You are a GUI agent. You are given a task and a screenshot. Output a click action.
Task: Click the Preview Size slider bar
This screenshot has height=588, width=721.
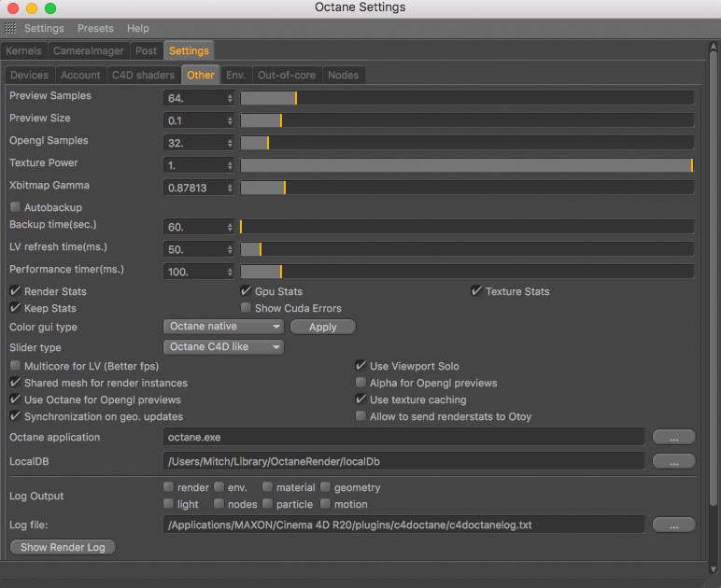467,120
